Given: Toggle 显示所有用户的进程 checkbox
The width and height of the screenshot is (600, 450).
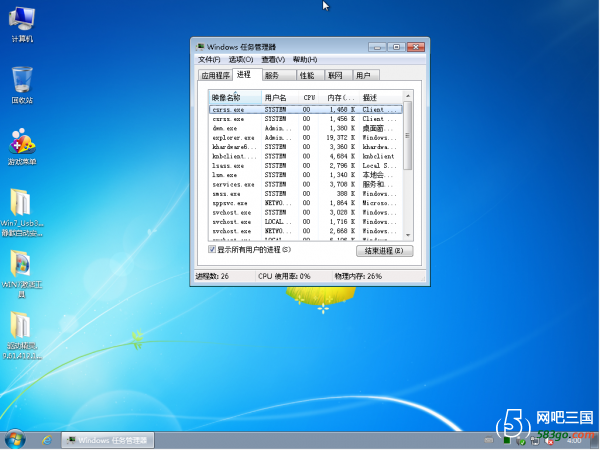Looking at the screenshot, I should click(x=213, y=250).
